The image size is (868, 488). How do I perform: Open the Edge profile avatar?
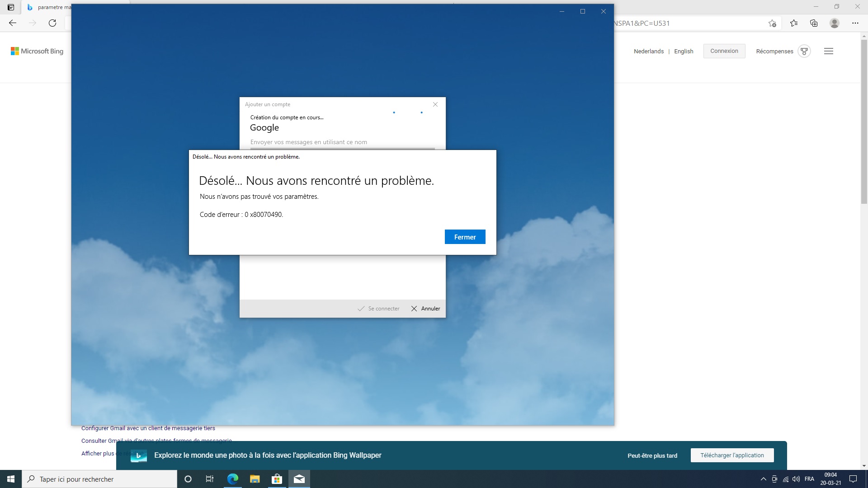835,23
